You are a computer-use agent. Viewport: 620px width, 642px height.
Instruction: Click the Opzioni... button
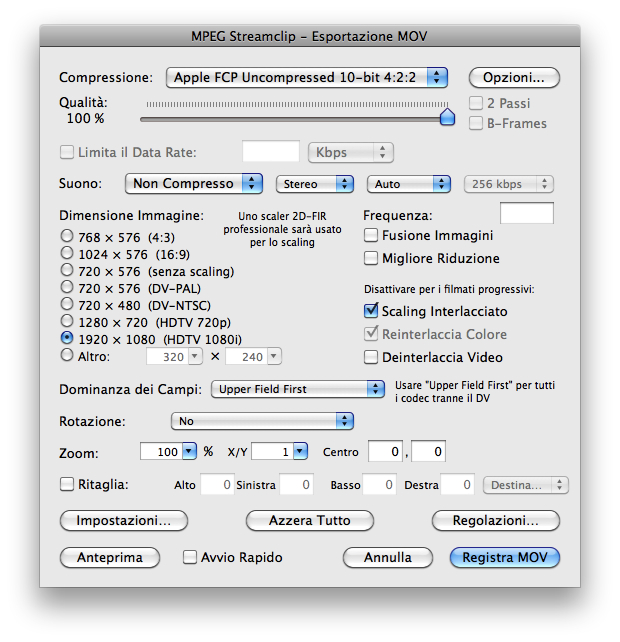[x=514, y=77]
